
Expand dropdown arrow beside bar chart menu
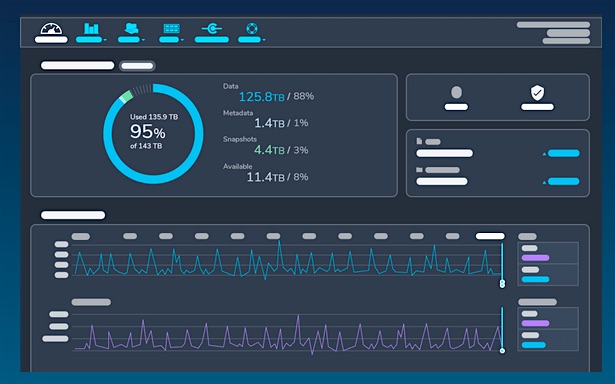tap(105, 40)
